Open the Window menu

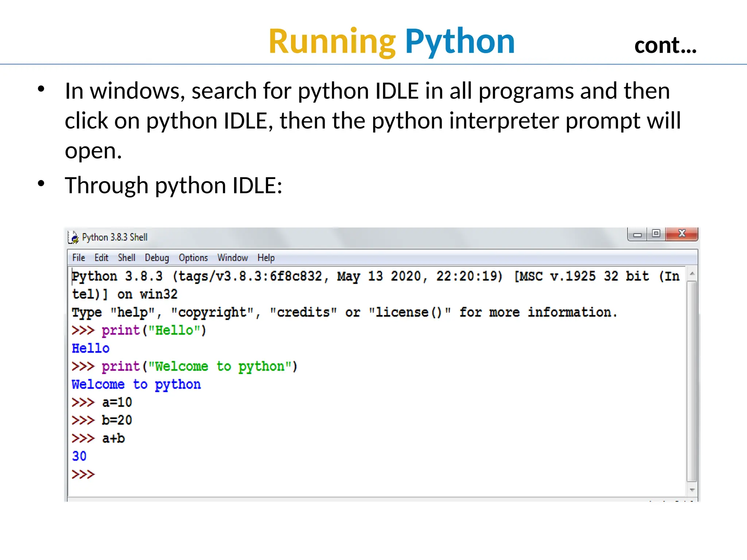(233, 258)
